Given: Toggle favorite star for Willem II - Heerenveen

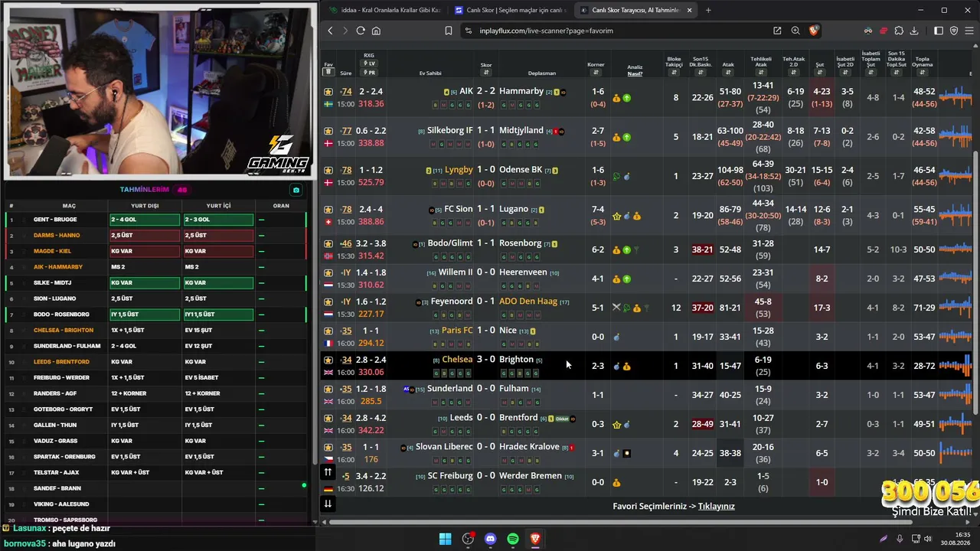Looking at the screenshot, I should [328, 272].
